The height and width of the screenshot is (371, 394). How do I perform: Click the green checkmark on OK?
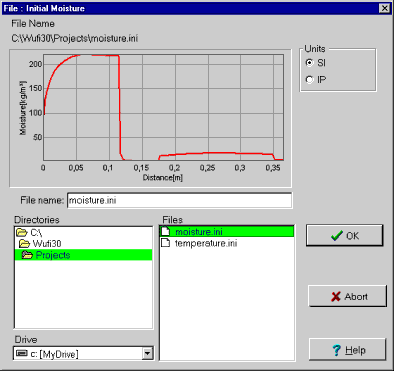click(x=337, y=236)
